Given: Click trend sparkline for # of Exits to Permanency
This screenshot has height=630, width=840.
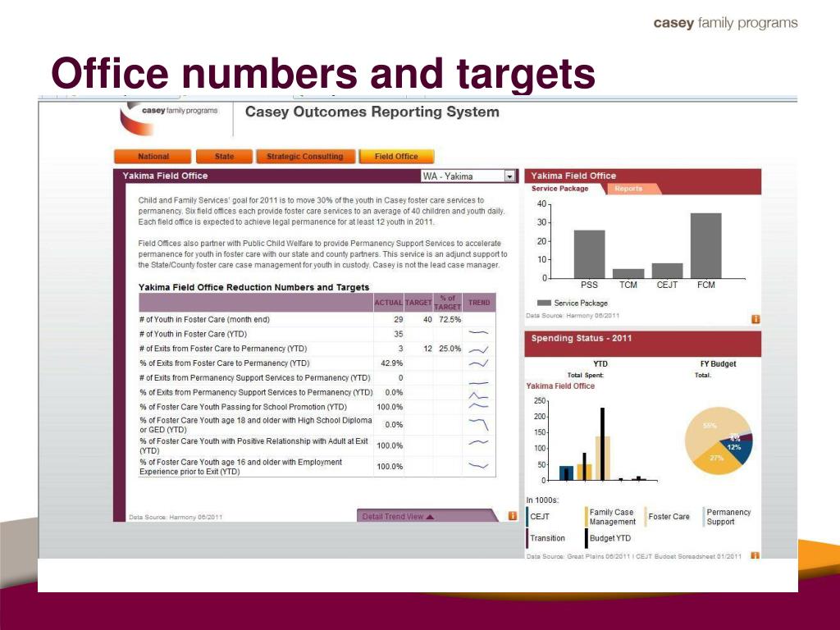Looking at the screenshot, I should pos(478,349).
